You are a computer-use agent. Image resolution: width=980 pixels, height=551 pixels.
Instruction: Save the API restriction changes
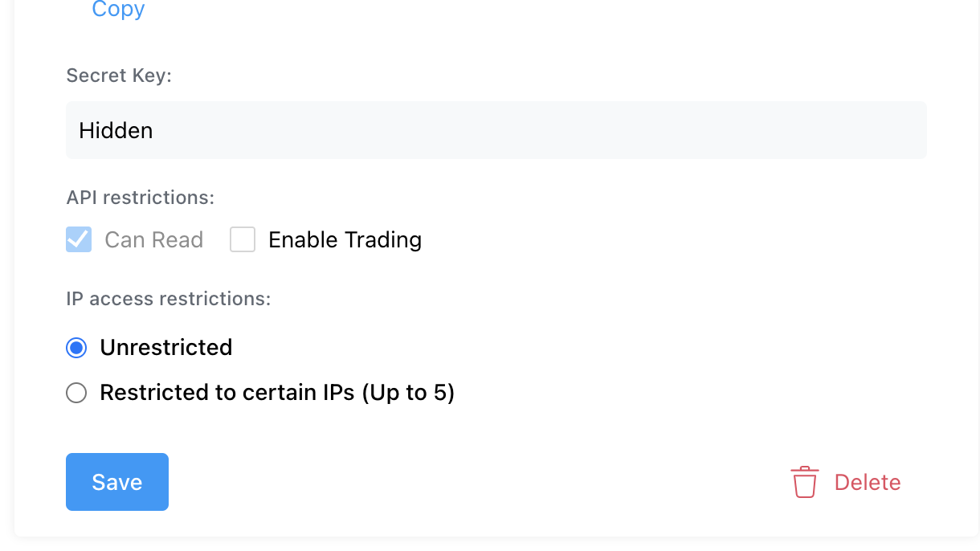[116, 482]
